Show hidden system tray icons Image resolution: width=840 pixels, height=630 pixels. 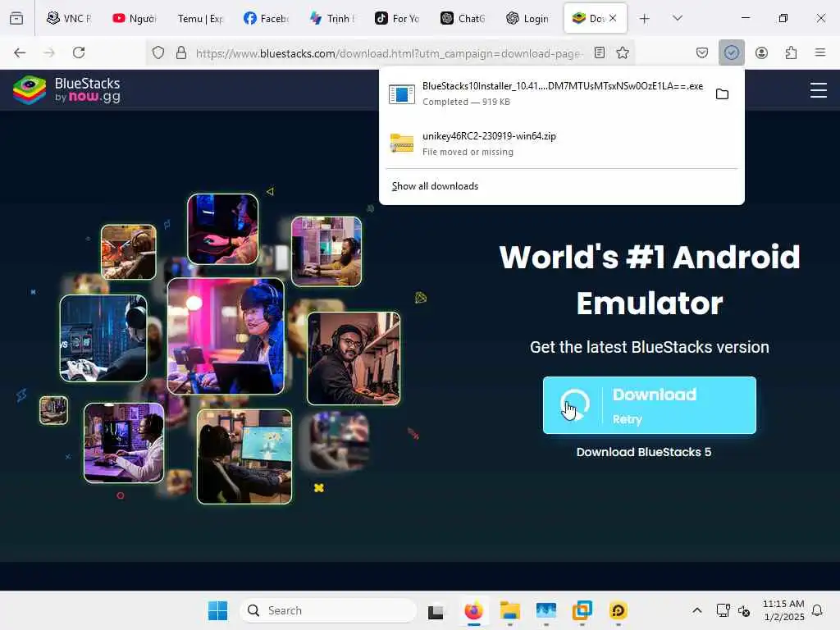[697, 610]
